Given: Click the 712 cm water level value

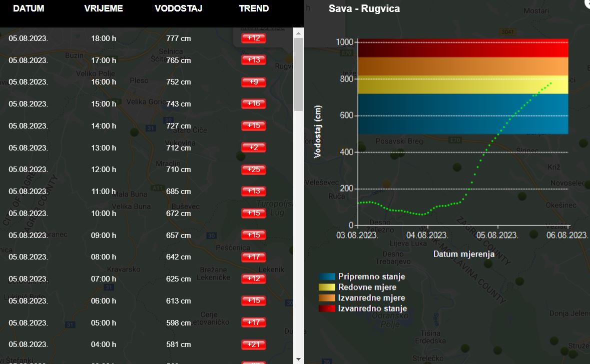Looking at the screenshot, I should [x=178, y=148].
